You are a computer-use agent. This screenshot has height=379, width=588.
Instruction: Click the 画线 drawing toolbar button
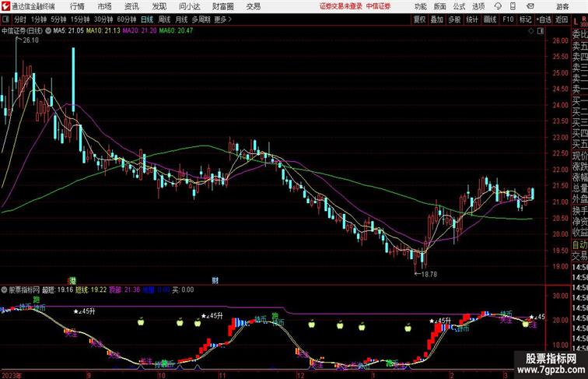click(x=490, y=19)
